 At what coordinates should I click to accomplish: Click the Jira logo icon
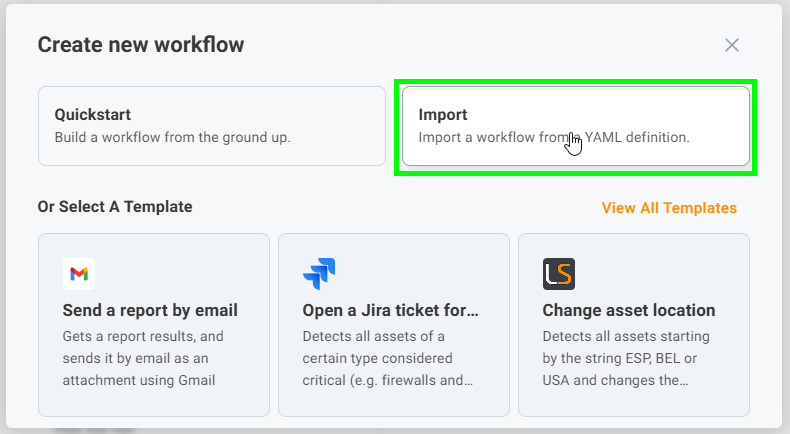click(x=318, y=273)
